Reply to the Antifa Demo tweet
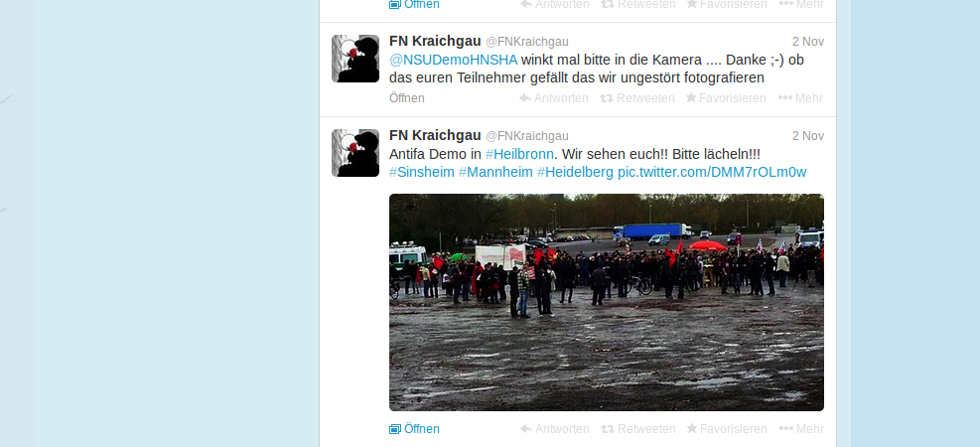980x447 pixels. click(x=554, y=429)
